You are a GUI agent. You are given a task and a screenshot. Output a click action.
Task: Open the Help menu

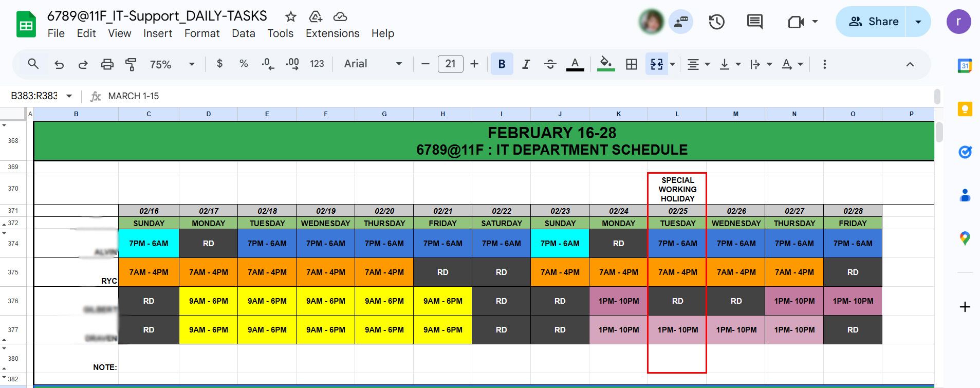[383, 33]
